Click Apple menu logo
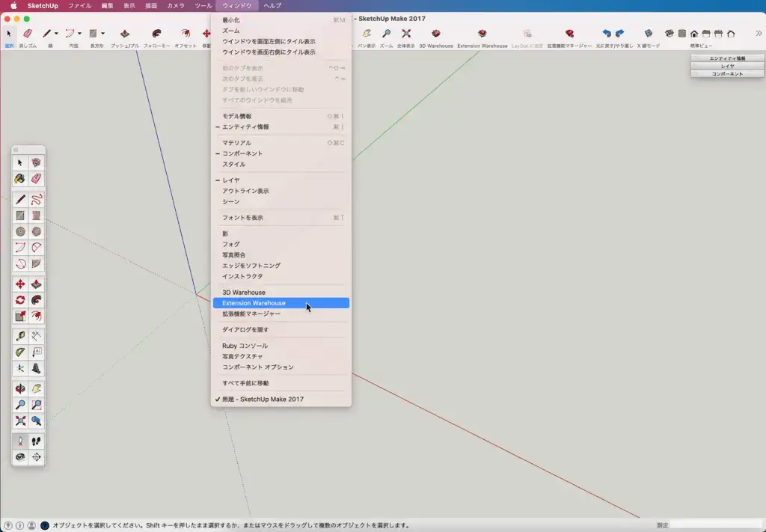The width and height of the screenshot is (766, 532). [x=13, y=6]
